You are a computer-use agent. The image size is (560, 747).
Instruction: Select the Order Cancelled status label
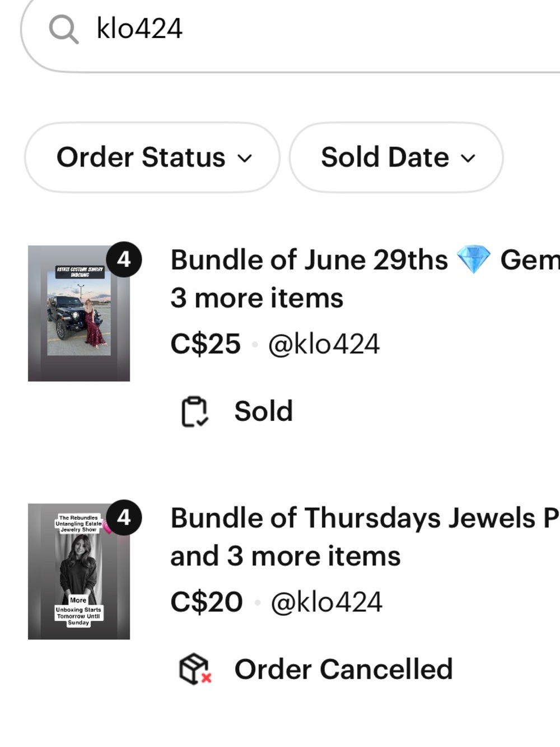pos(343,669)
